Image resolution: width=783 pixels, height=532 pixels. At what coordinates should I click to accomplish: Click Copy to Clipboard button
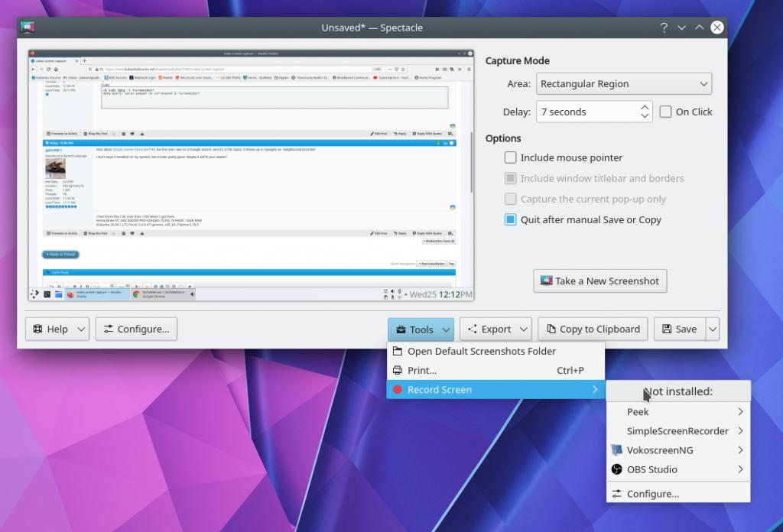(x=593, y=329)
